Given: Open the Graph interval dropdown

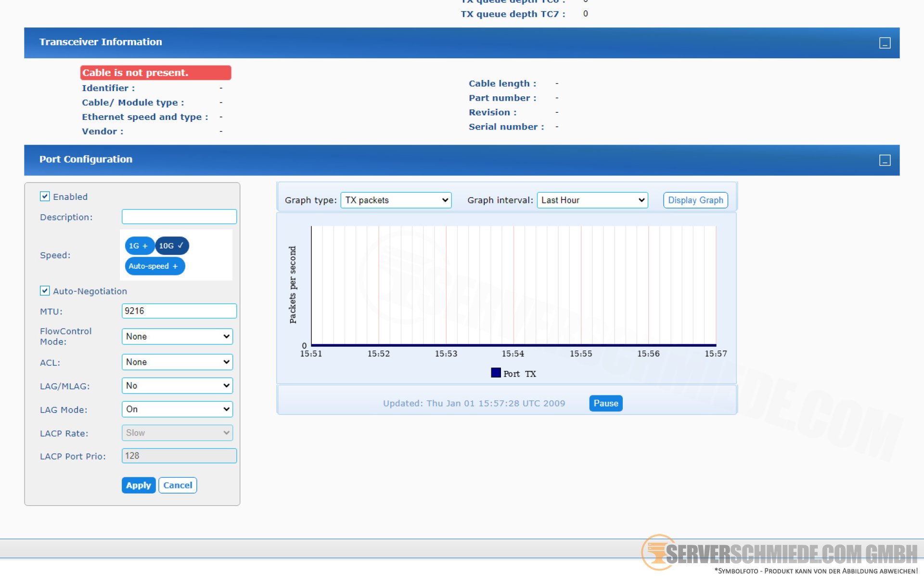Looking at the screenshot, I should click(592, 200).
